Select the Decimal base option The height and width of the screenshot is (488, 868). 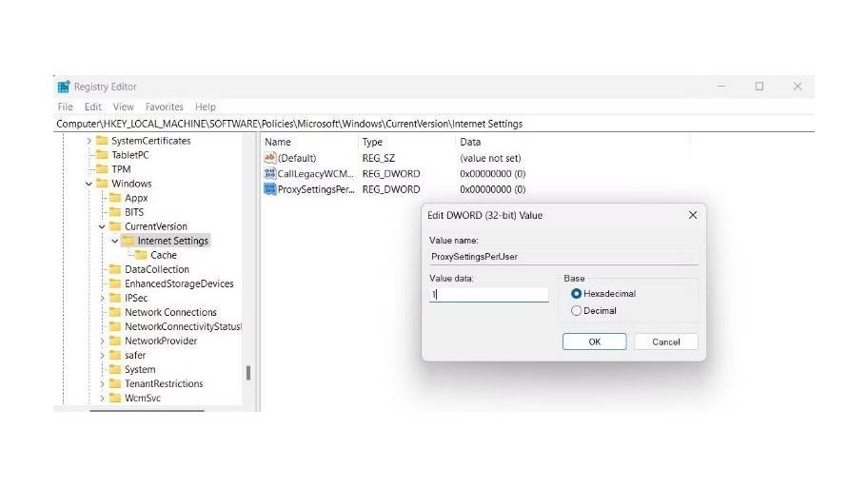[x=576, y=311]
